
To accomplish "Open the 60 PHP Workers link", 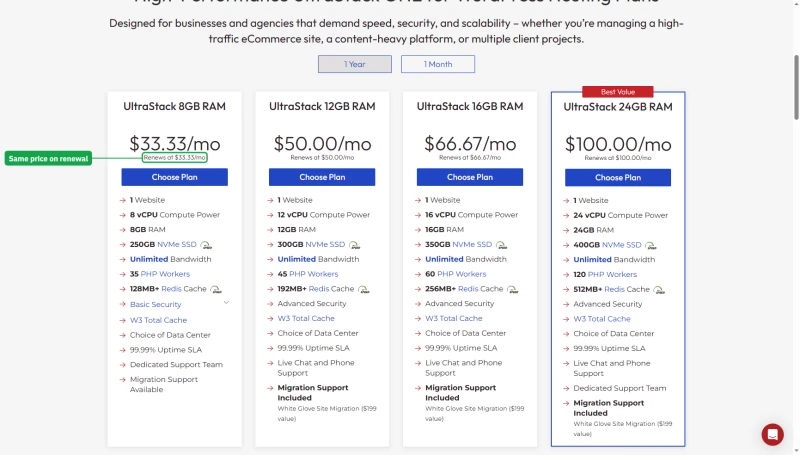I will pyautogui.click(x=462, y=274).
